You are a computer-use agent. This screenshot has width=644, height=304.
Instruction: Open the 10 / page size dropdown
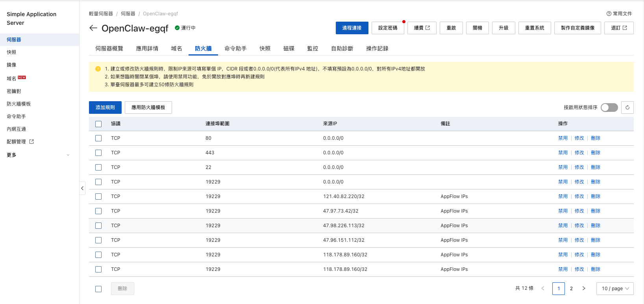[615, 289]
